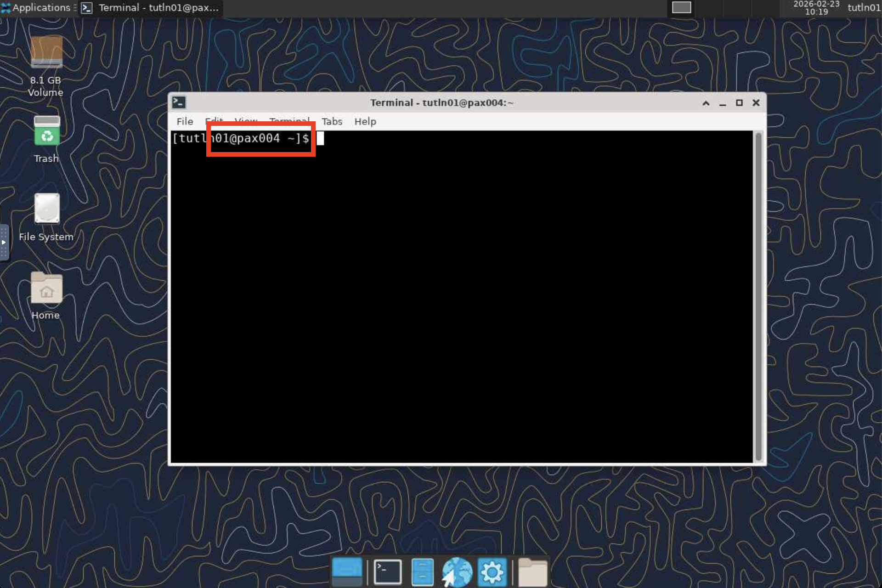Open settings gear icon in dock
This screenshot has width=882, height=588.
pos(492,572)
